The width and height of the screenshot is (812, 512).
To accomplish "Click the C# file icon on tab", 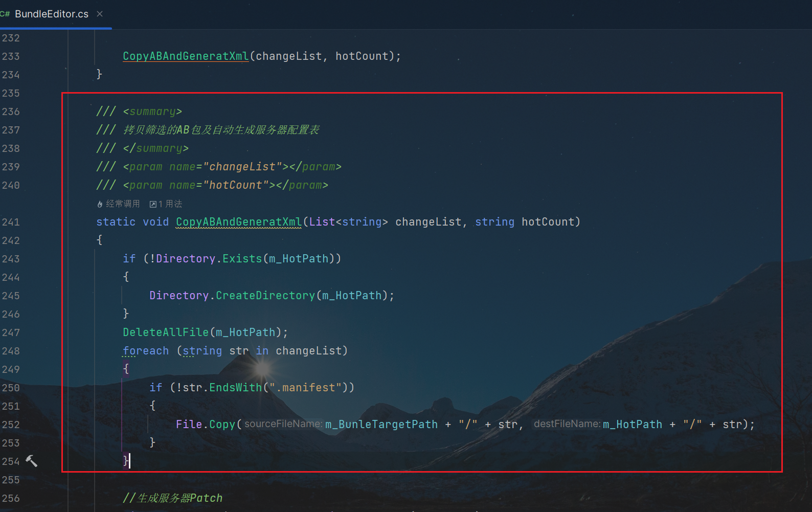I will pos(5,14).
